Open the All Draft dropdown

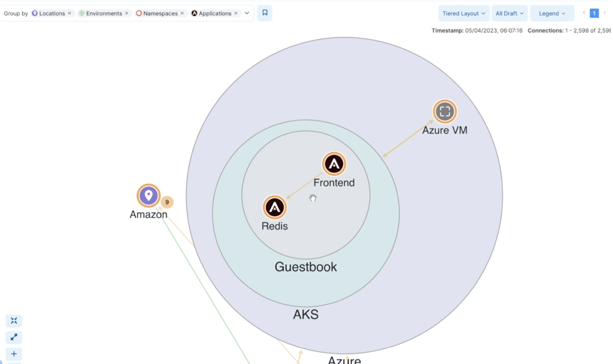click(509, 13)
